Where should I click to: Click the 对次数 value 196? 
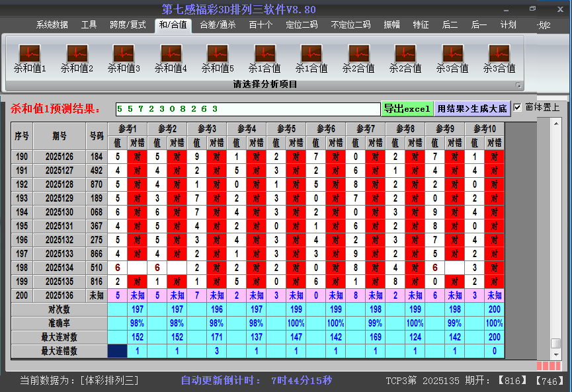click(x=217, y=309)
